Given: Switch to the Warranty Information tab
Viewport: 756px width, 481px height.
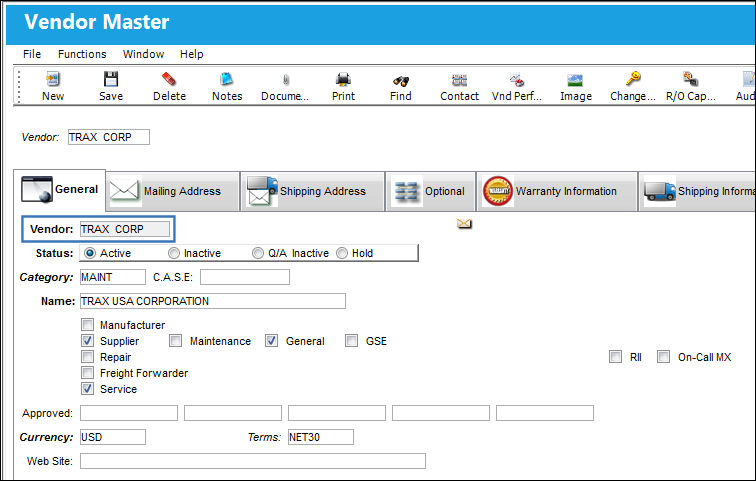Looking at the screenshot, I should [557, 191].
